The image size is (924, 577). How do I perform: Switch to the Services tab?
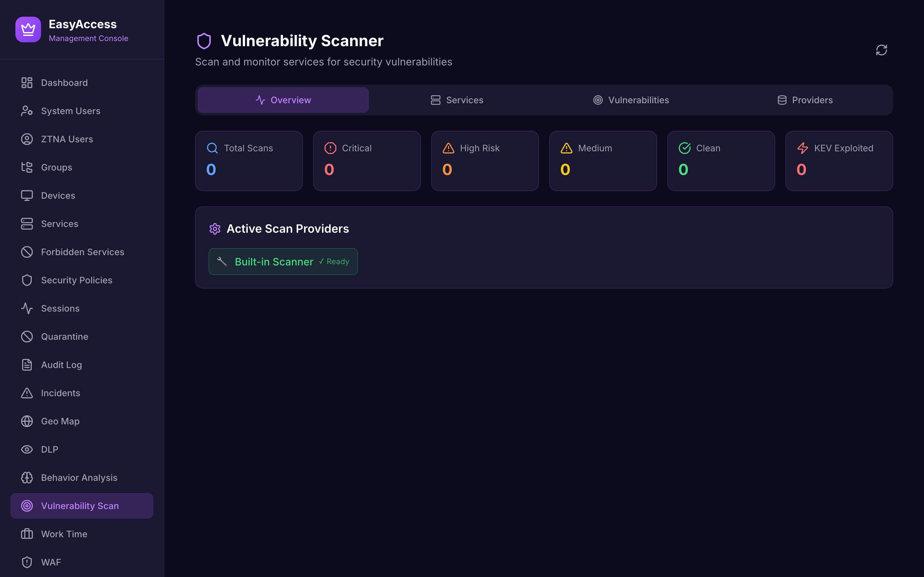[457, 100]
